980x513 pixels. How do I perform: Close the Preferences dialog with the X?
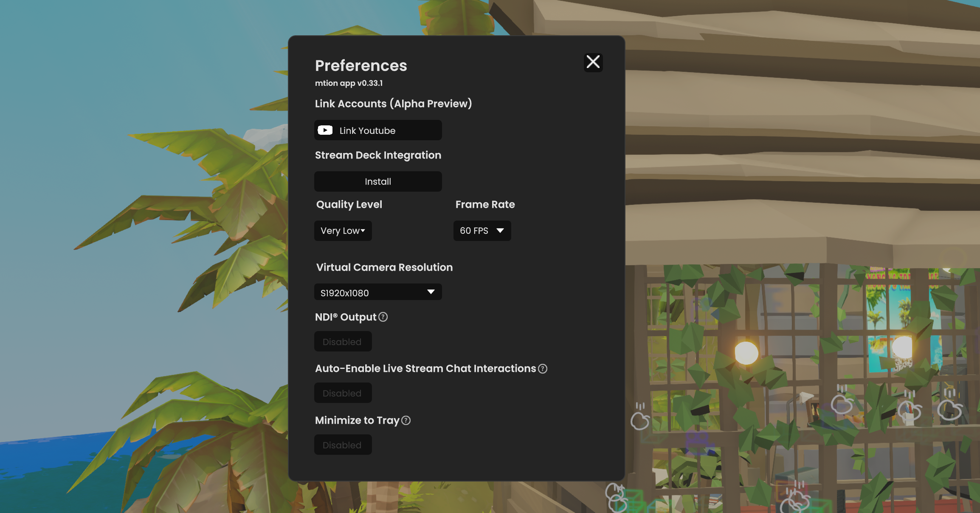coord(593,62)
